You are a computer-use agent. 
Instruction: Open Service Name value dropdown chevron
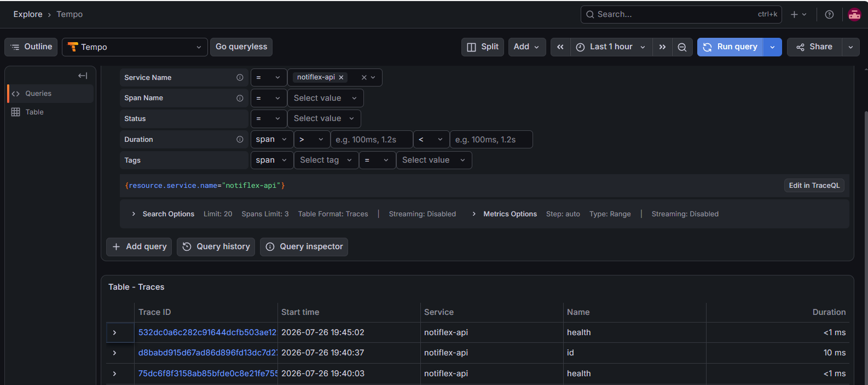tap(373, 78)
